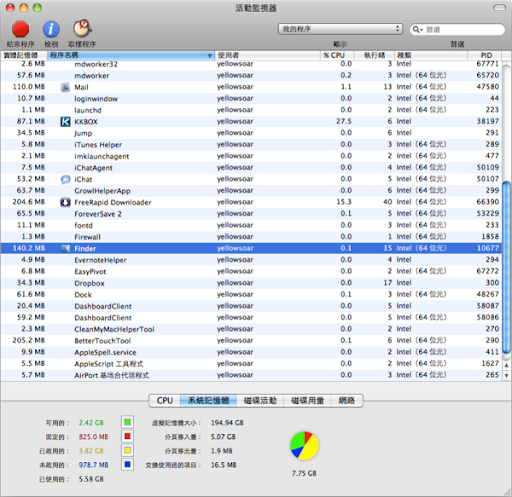Select the AppleScript utility process row
512x497 pixels.
point(251,364)
